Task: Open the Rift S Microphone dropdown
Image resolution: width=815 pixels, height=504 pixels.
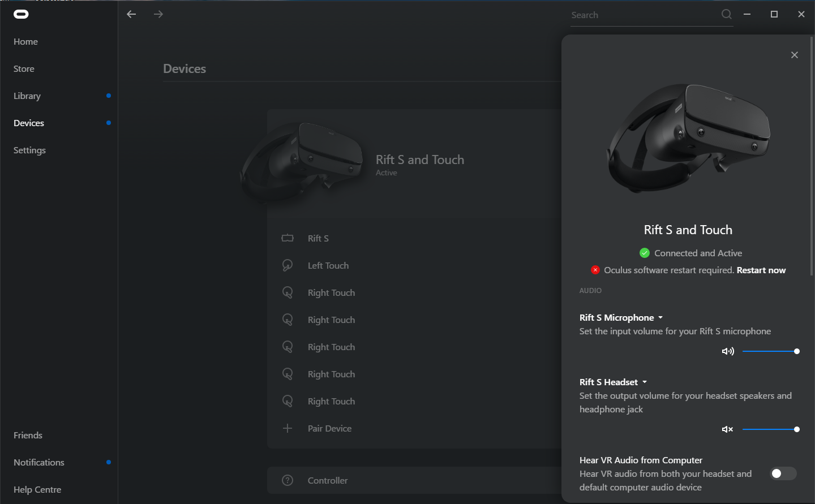Action: coord(621,317)
